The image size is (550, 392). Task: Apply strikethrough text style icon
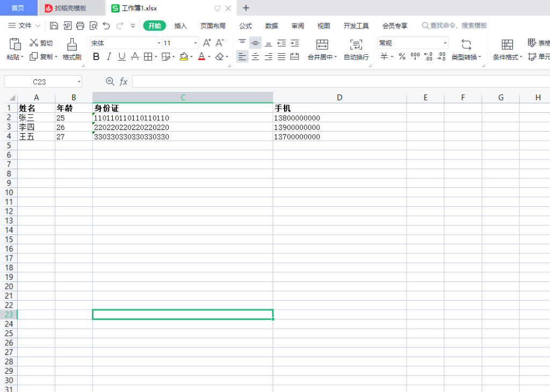click(x=135, y=56)
